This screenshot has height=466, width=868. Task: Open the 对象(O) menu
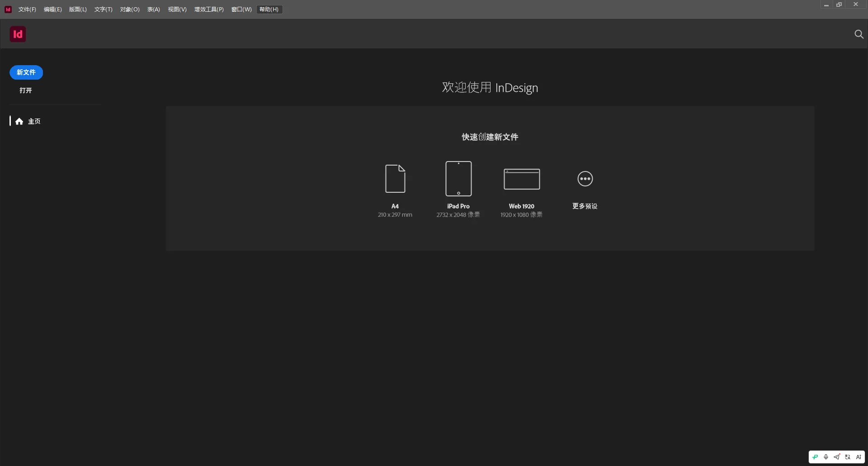130,10
